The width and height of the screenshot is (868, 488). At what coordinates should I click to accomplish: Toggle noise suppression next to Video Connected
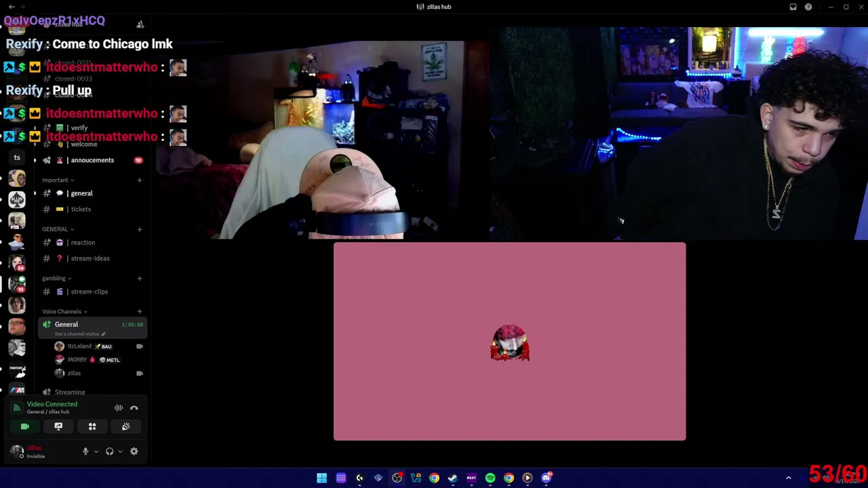click(119, 408)
